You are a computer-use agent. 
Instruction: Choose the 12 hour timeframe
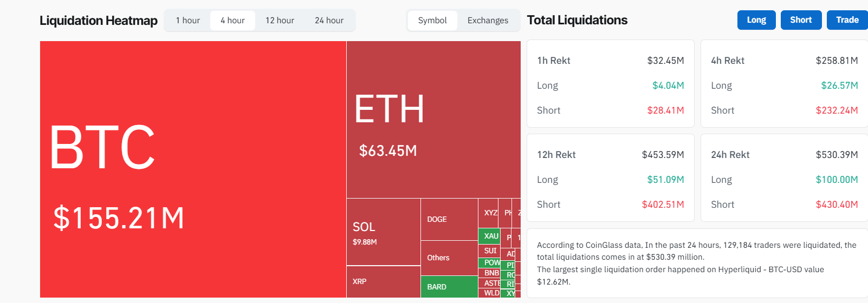tap(280, 21)
